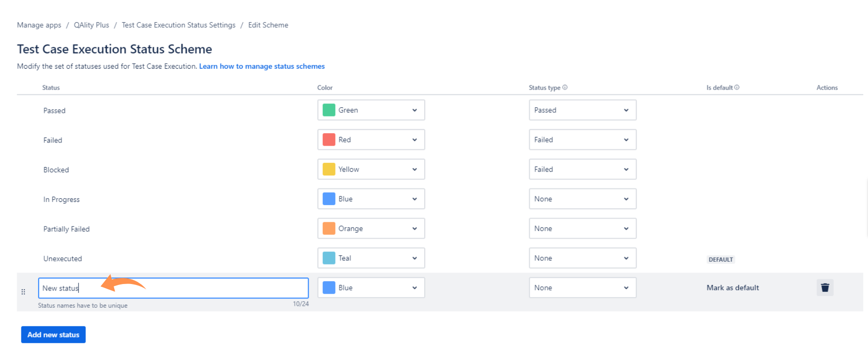
Task: Open the None status type for In Progress
Action: pos(583,199)
